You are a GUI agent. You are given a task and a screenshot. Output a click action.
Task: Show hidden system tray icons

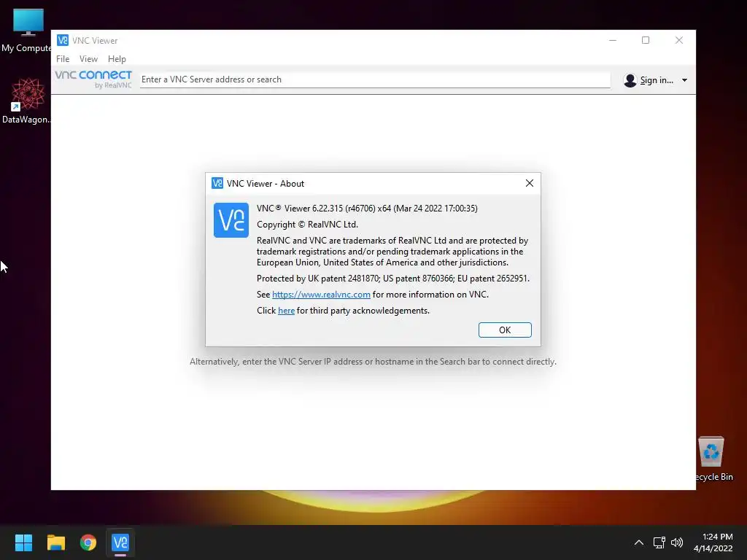pos(639,542)
